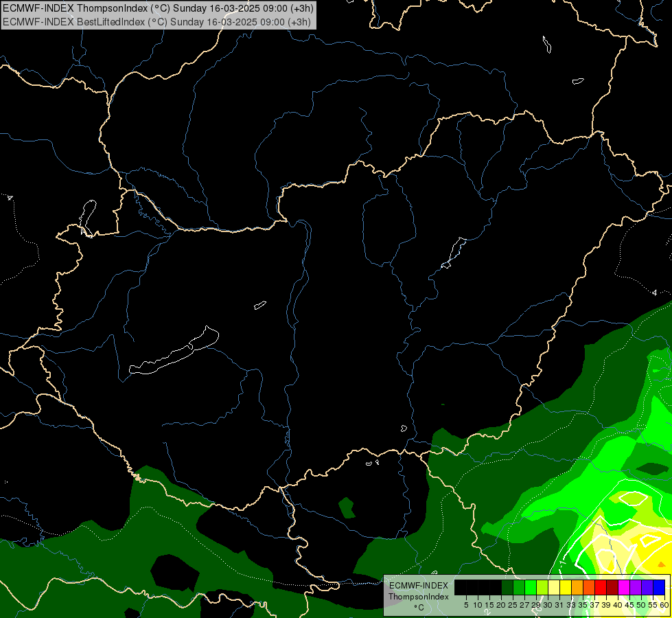Click the legend tick label 30
Screen dimensions: 672x618
click(x=548, y=605)
